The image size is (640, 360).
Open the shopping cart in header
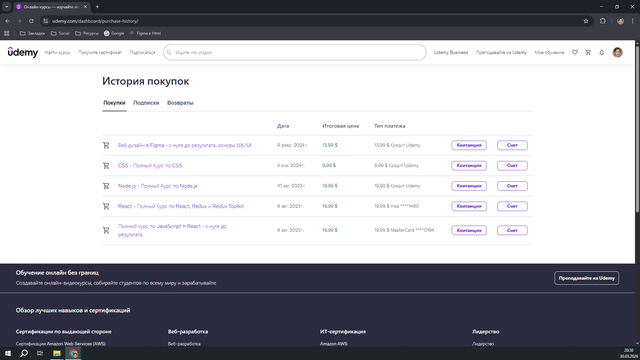(588, 52)
